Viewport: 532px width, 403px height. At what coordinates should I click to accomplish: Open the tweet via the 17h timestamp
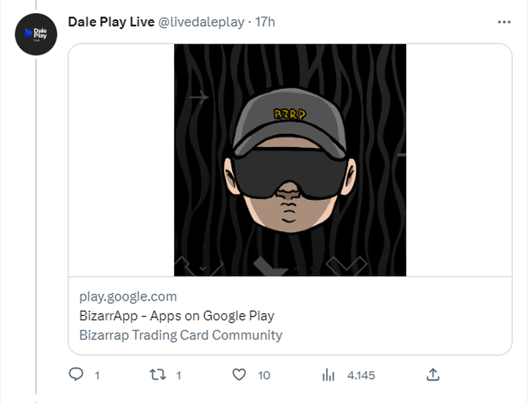click(265, 22)
